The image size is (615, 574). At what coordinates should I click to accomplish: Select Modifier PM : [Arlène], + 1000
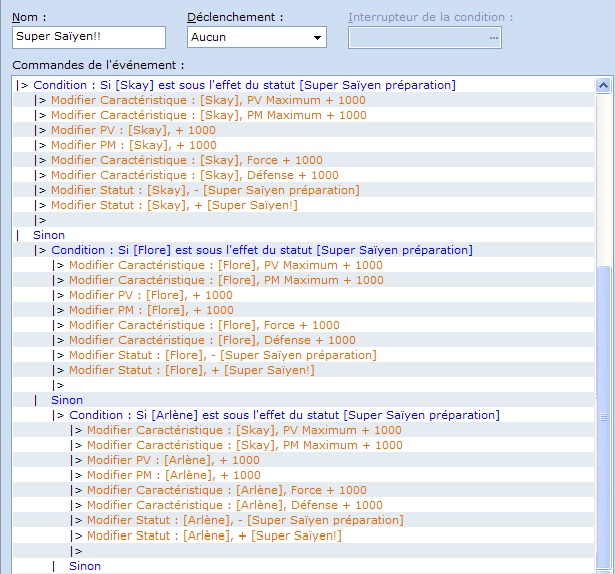click(304, 475)
